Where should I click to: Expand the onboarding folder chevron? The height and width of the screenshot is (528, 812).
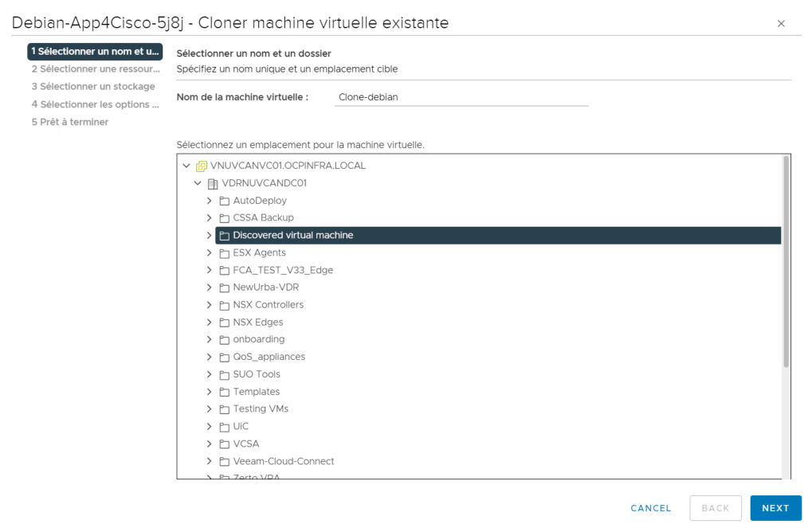click(210, 339)
